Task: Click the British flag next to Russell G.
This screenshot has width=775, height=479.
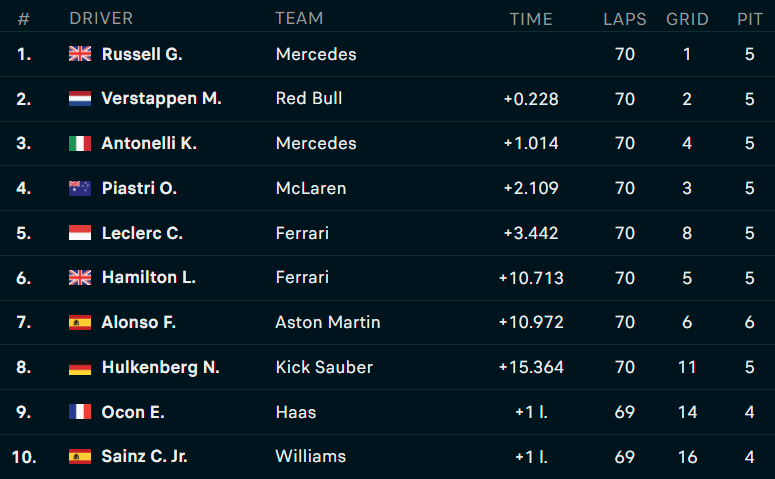Action: click(x=80, y=54)
